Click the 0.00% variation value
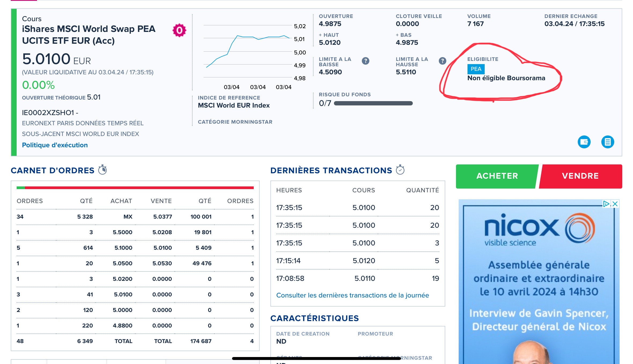This screenshot has width=633, height=364. pos(38,85)
